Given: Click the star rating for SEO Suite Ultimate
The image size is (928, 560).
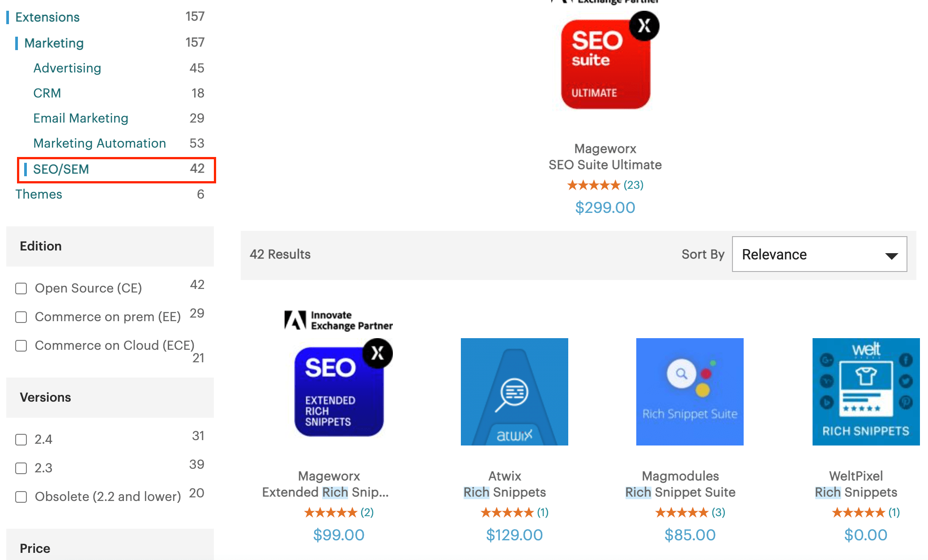Looking at the screenshot, I should [x=594, y=185].
